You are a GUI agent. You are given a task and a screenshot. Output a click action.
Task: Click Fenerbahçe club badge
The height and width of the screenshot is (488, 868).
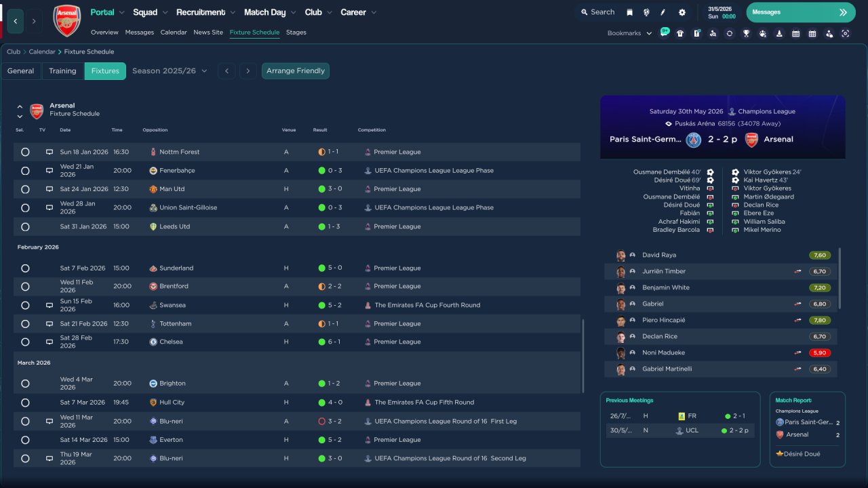[x=153, y=171]
